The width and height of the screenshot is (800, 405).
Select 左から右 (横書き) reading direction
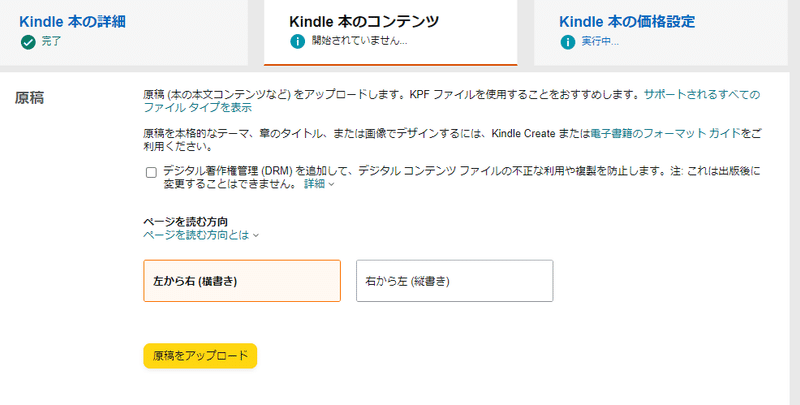(242, 281)
